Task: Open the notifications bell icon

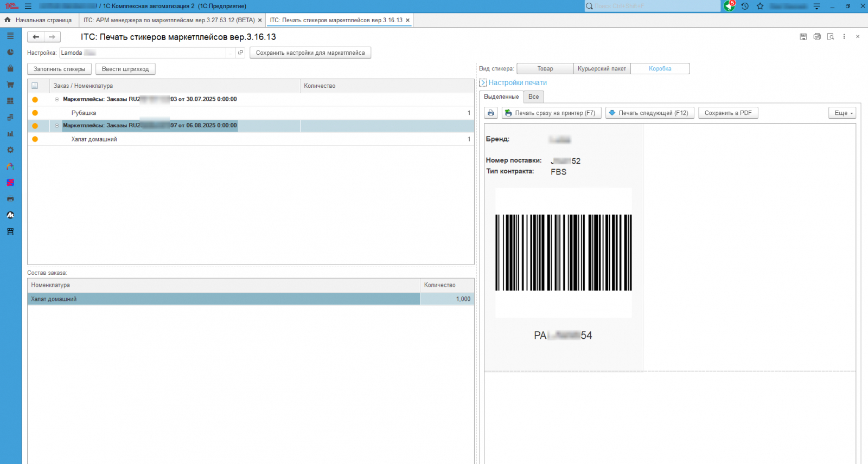Action: 729,6
